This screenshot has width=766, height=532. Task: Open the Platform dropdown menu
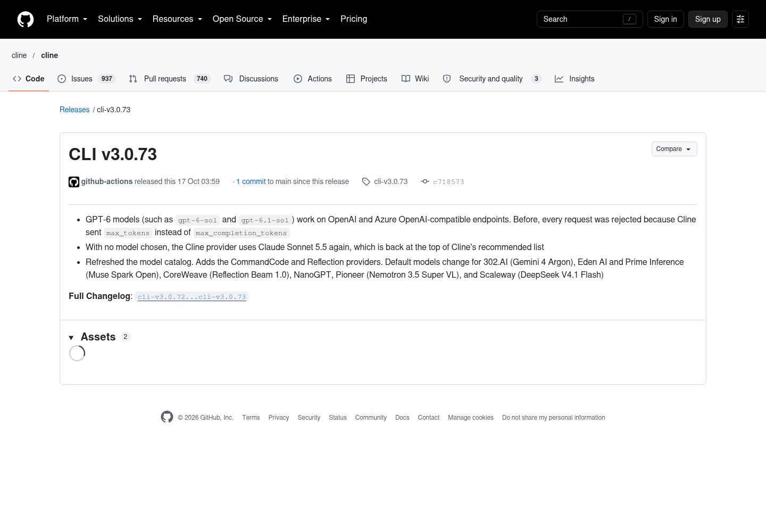click(x=67, y=19)
